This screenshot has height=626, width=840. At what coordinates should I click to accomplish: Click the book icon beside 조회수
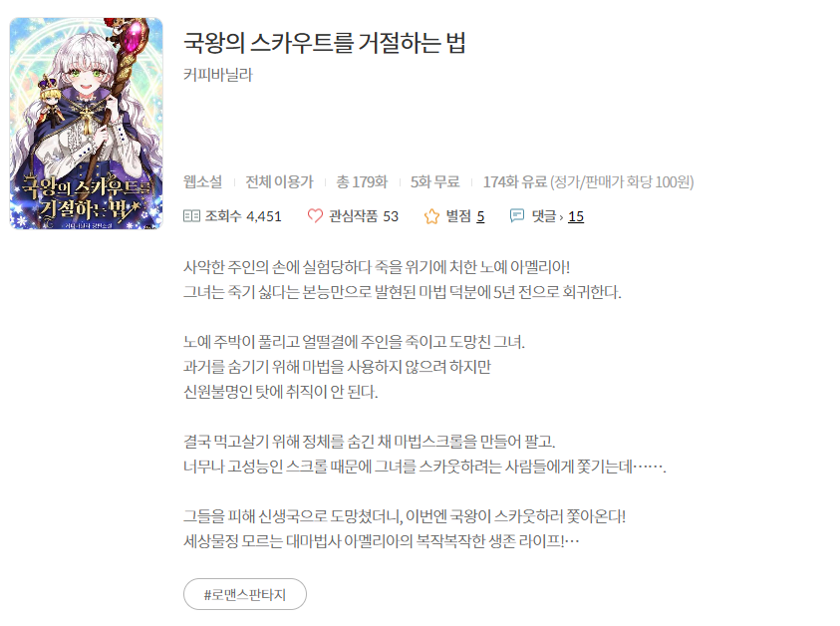pyautogui.click(x=191, y=216)
